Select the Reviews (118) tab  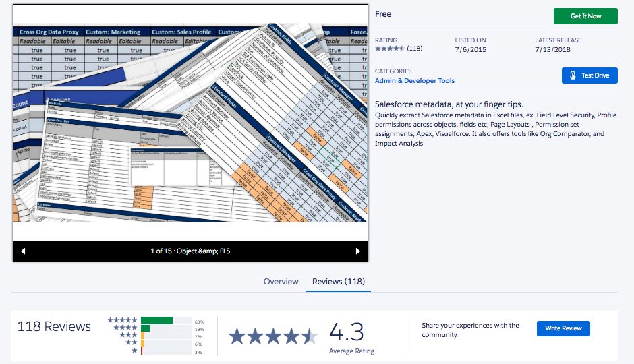pyautogui.click(x=339, y=282)
